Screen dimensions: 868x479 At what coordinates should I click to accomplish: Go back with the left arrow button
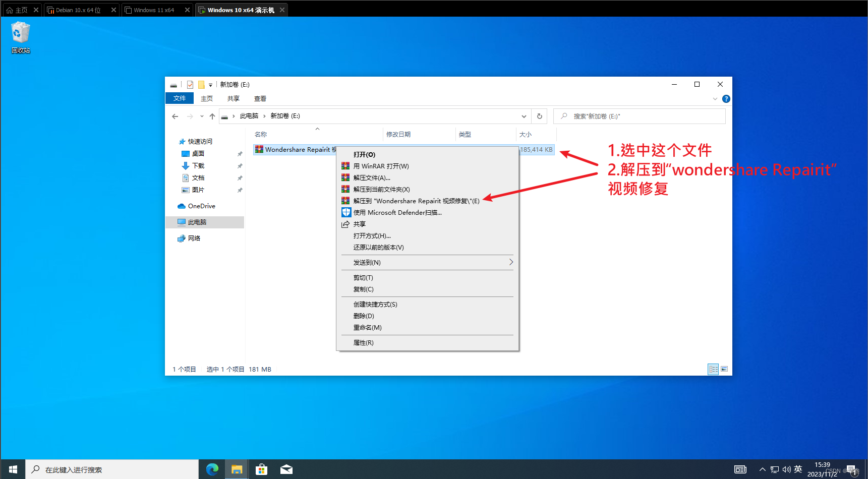click(x=175, y=116)
